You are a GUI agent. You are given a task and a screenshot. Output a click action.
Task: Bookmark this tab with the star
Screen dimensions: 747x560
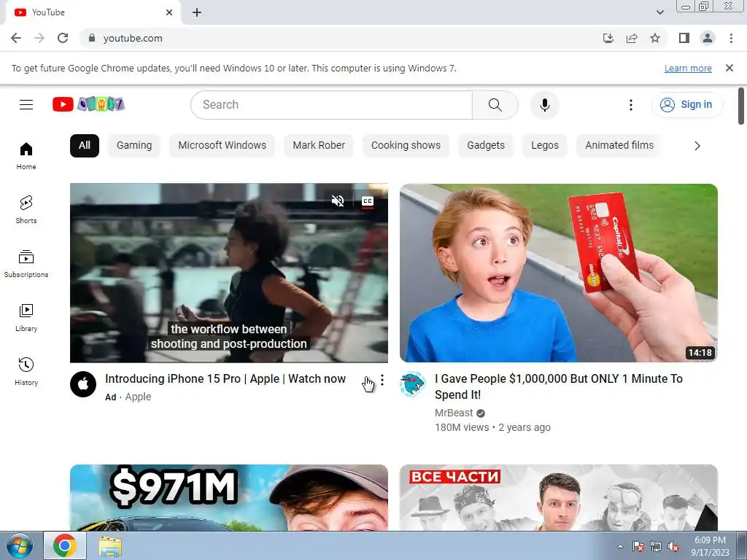[655, 38]
